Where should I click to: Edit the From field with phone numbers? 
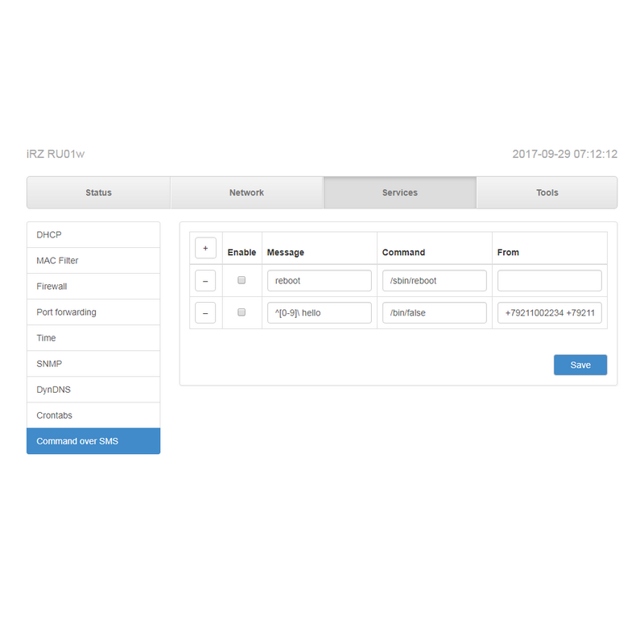tap(549, 312)
